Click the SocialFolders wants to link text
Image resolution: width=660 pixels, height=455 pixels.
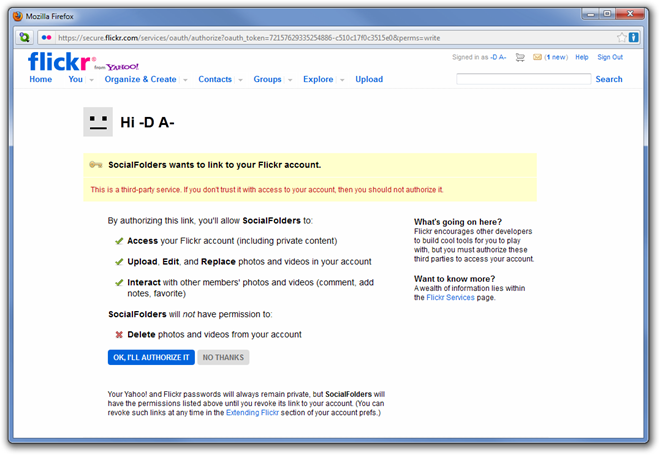[214, 165]
